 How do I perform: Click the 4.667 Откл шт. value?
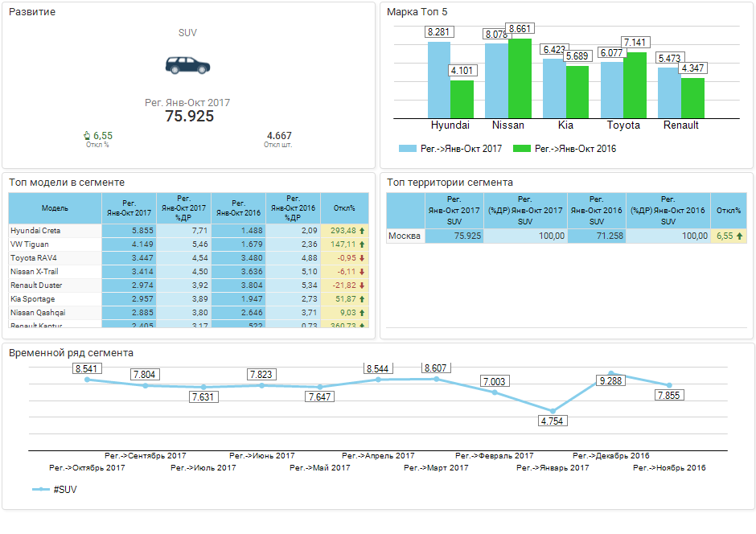pos(279,136)
